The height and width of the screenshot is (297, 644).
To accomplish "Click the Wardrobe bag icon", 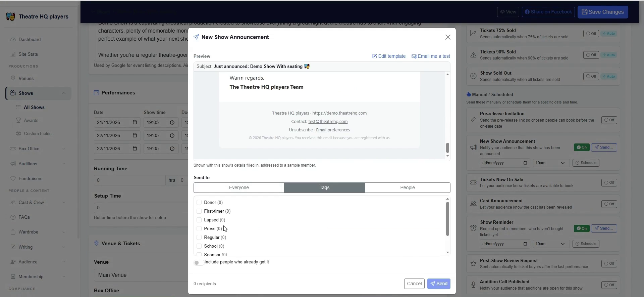I will click(x=13, y=232).
